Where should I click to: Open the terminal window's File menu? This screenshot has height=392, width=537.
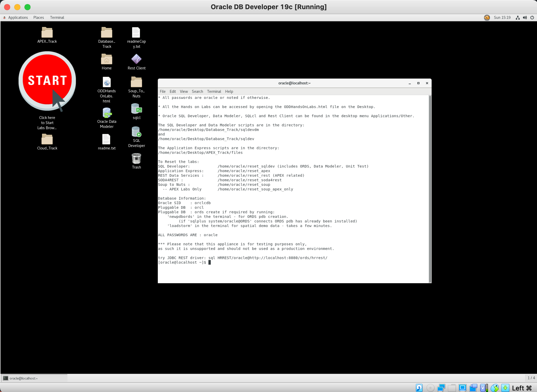tap(163, 91)
